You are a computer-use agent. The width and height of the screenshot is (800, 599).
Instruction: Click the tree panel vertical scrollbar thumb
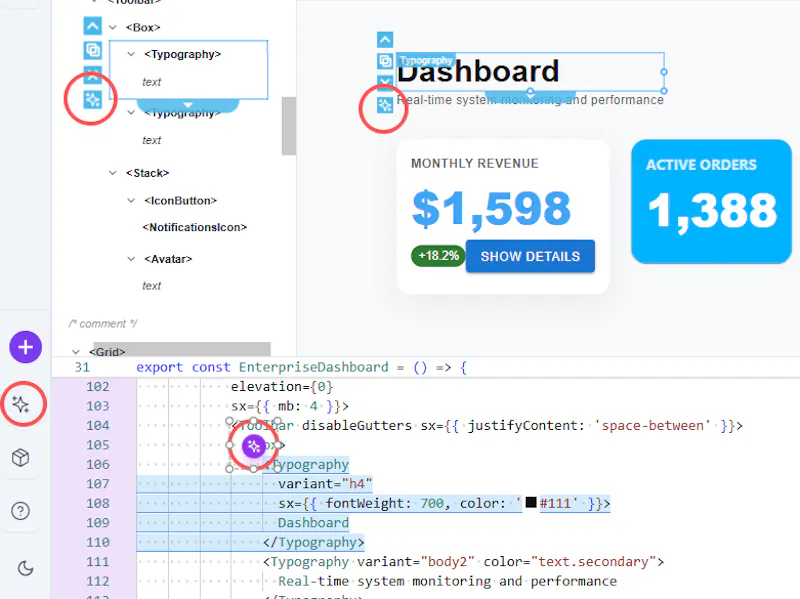[x=289, y=126]
